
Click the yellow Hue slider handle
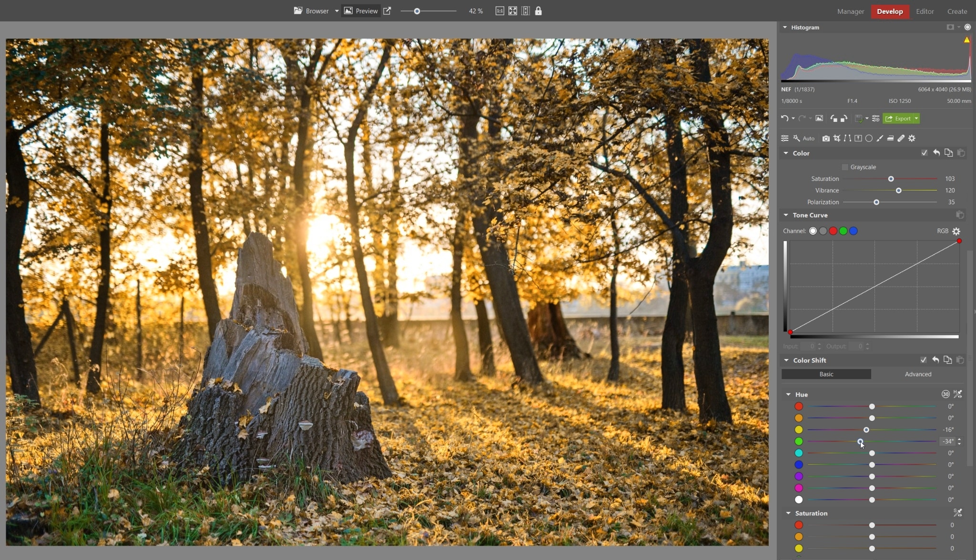pyautogui.click(x=866, y=430)
